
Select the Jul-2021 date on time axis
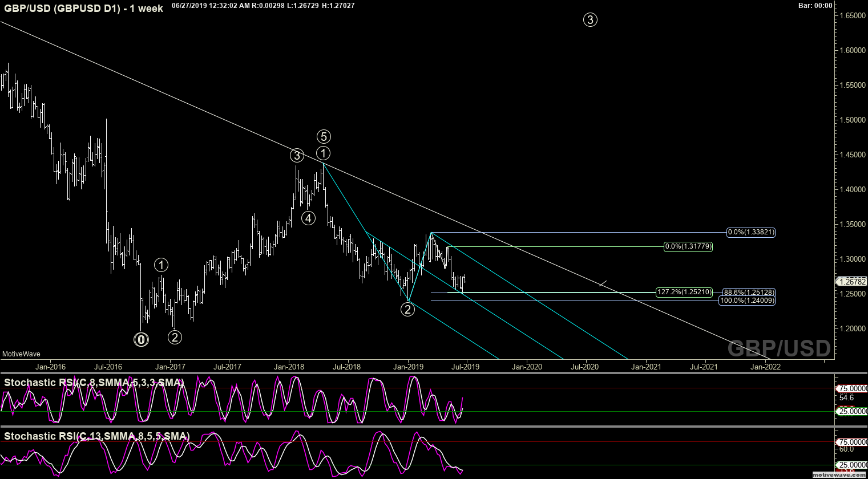point(705,367)
